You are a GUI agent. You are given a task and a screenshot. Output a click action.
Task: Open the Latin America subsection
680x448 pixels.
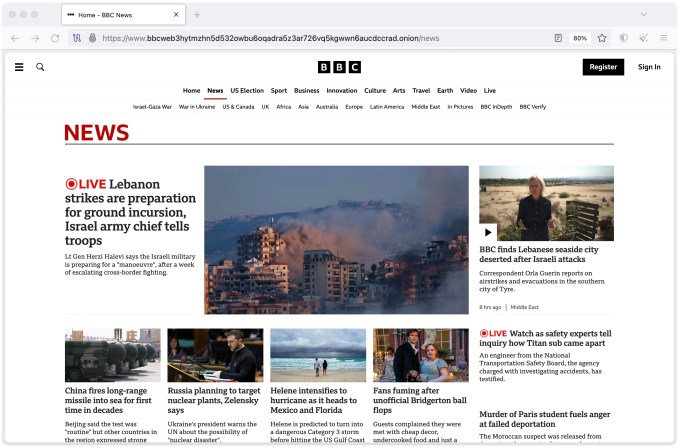(x=387, y=107)
